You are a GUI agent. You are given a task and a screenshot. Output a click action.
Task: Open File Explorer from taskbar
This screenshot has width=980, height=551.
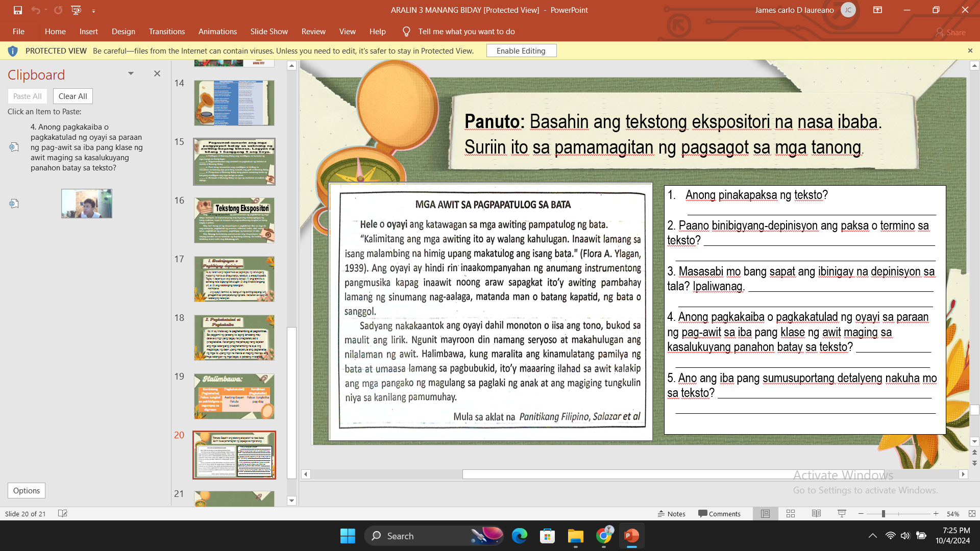click(x=575, y=536)
